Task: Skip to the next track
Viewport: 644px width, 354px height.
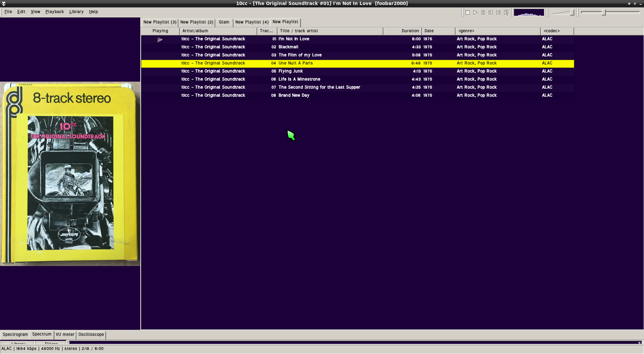Action: (498, 12)
